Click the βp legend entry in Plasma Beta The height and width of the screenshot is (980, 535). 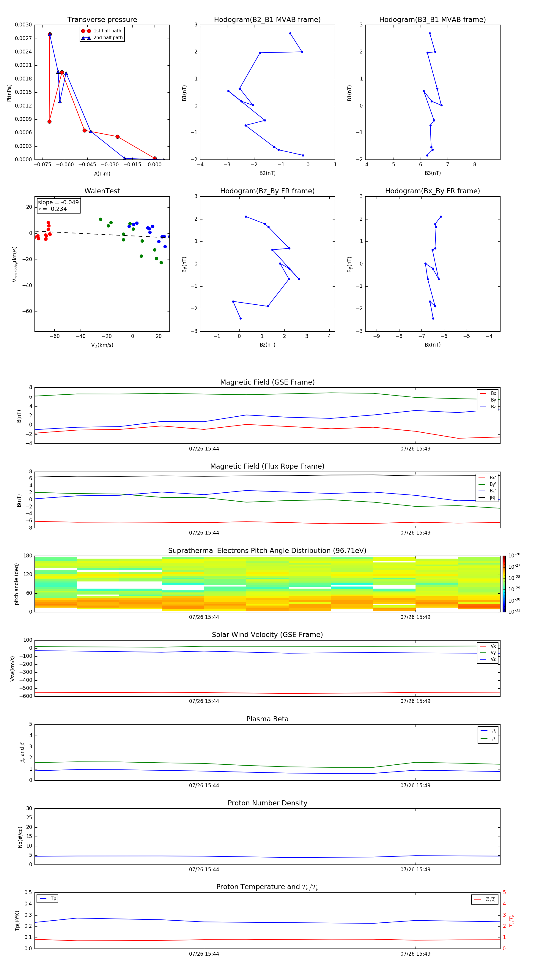488,731
